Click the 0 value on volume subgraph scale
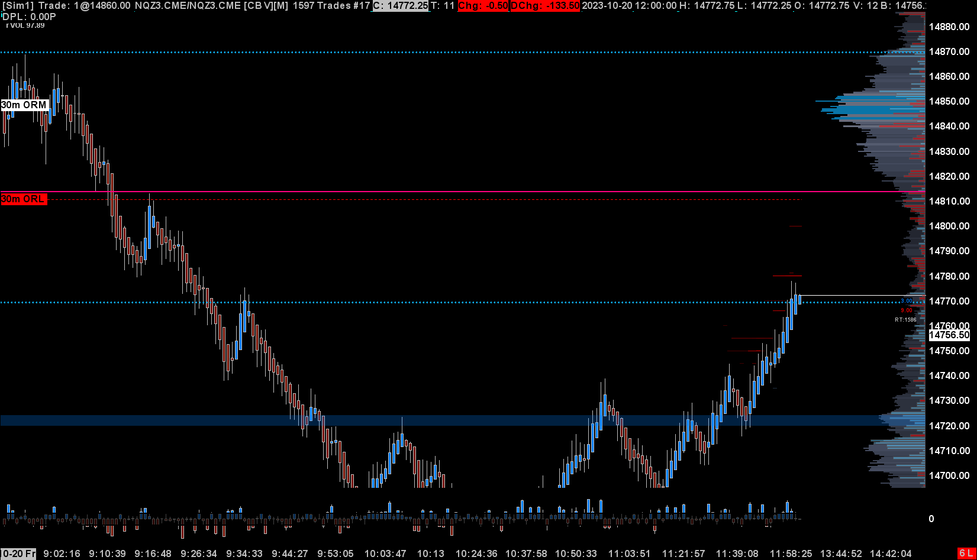 click(x=931, y=519)
